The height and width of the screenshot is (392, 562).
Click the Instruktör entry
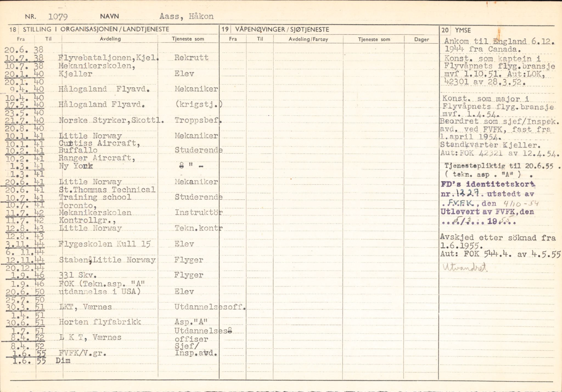tap(199, 212)
